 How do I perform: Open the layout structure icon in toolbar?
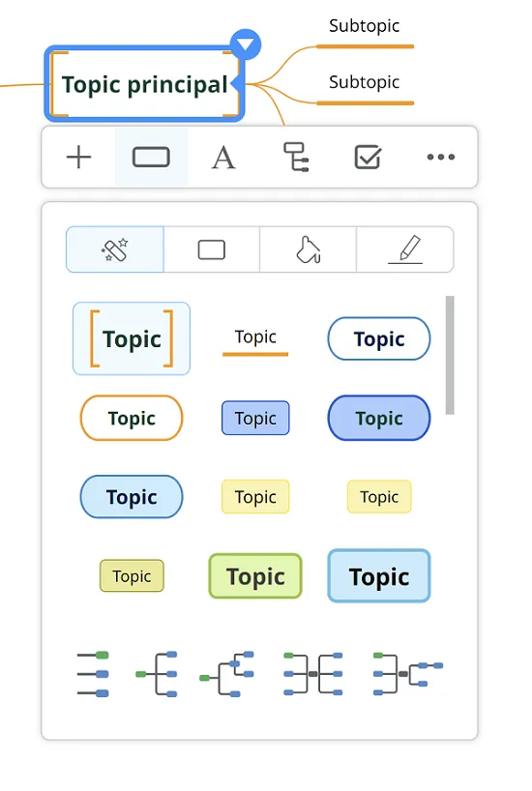point(296,157)
